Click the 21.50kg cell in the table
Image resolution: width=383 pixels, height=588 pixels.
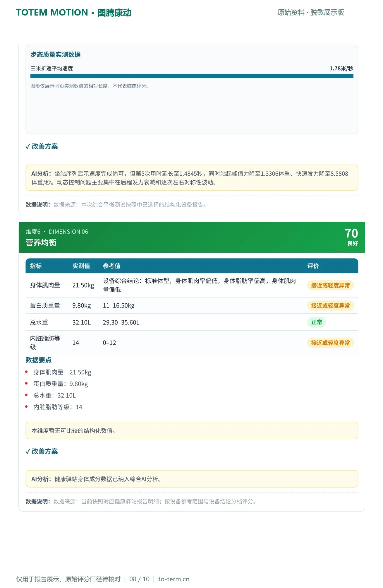point(83,285)
